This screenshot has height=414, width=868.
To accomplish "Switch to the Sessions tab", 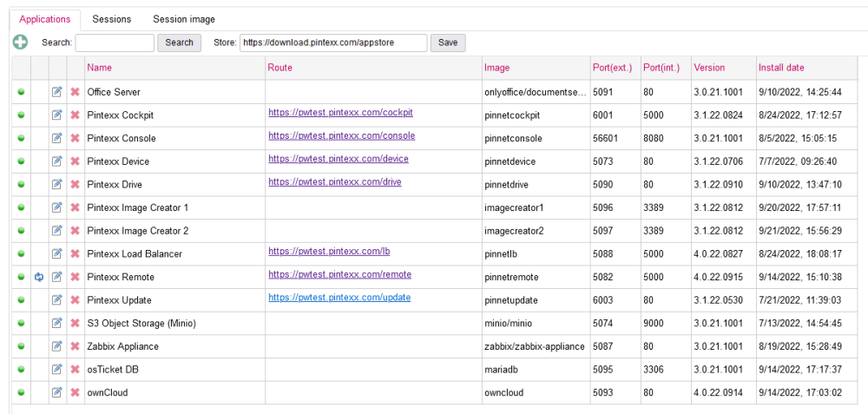I will [112, 19].
